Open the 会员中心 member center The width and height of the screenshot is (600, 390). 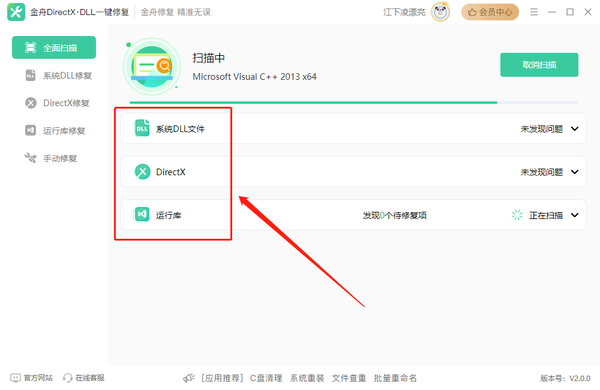pyautogui.click(x=490, y=12)
